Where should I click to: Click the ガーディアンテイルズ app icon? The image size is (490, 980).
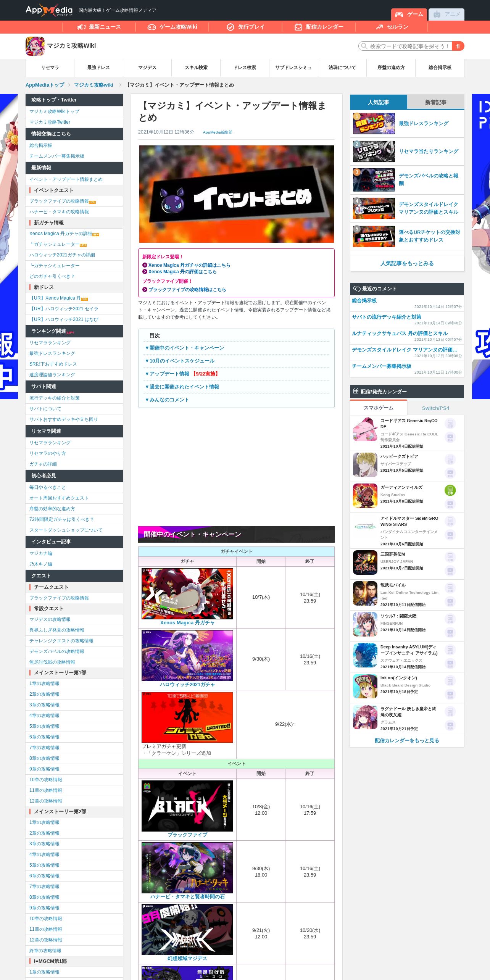[x=365, y=496]
